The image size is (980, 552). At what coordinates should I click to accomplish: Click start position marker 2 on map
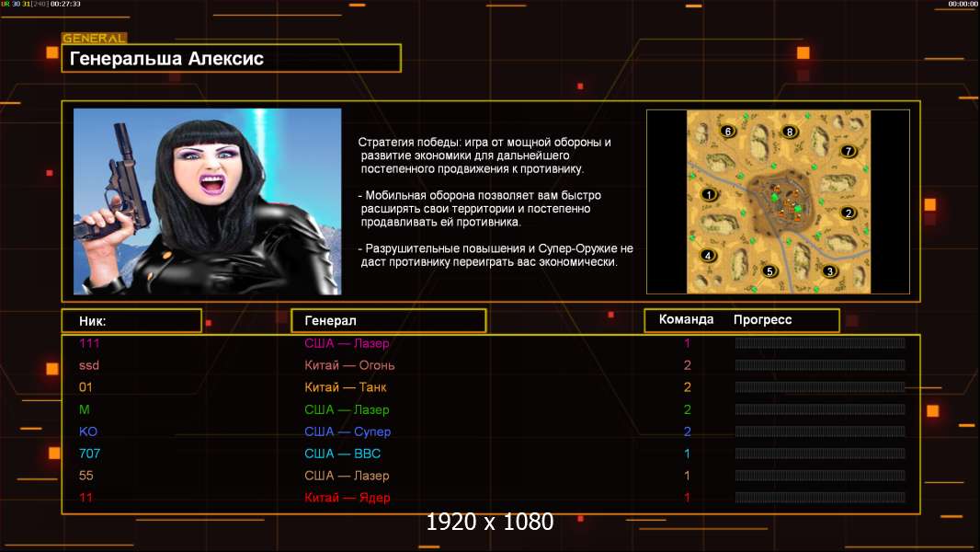(849, 213)
